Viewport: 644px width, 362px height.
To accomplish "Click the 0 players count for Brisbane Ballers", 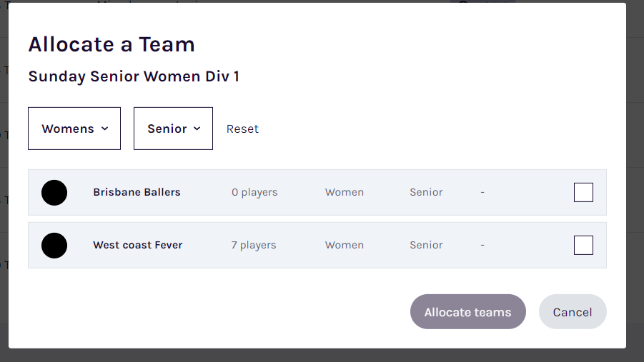I will [254, 193].
